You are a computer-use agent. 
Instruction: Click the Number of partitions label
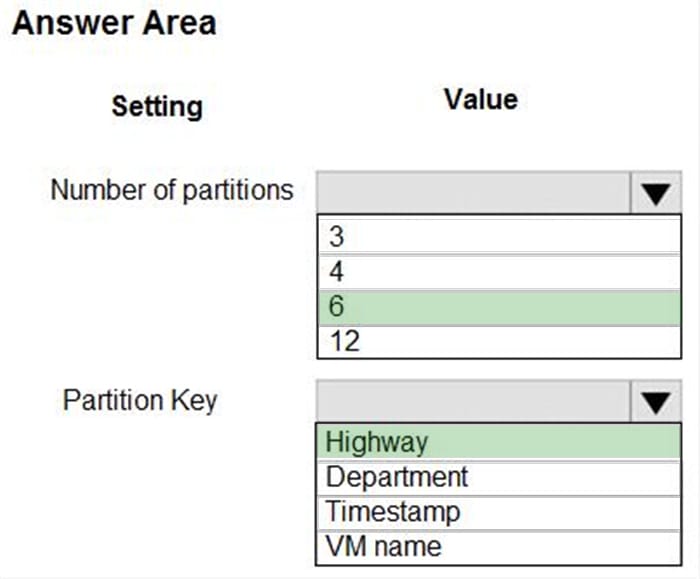pyautogui.click(x=171, y=190)
